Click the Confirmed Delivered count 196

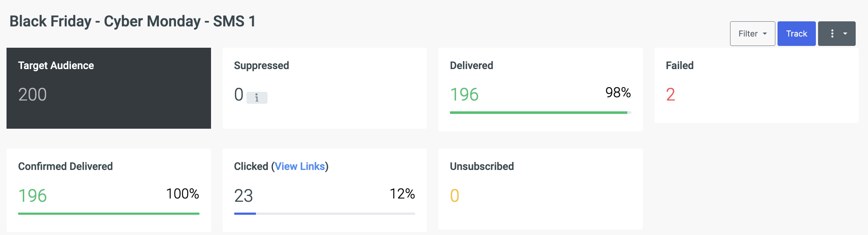pos(33,196)
